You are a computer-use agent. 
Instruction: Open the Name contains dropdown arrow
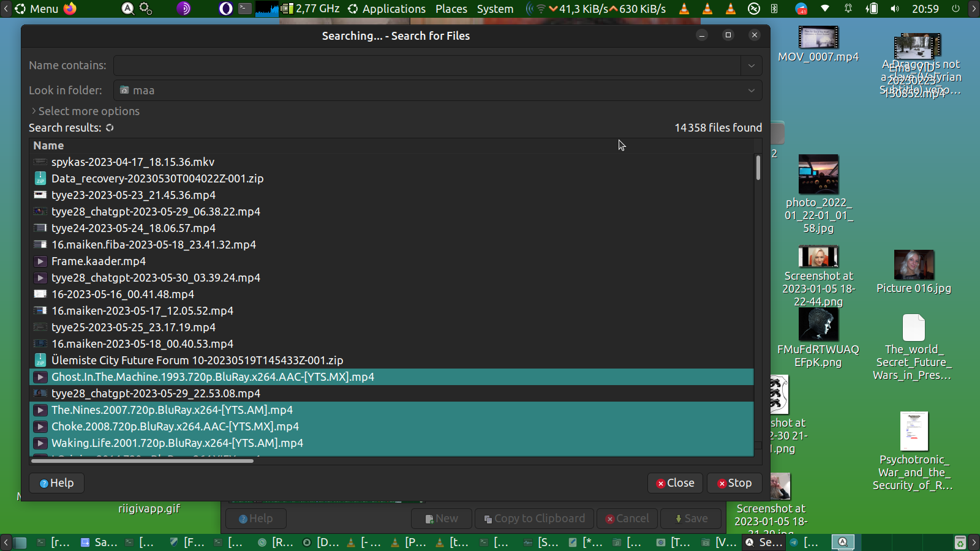pyautogui.click(x=752, y=66)
